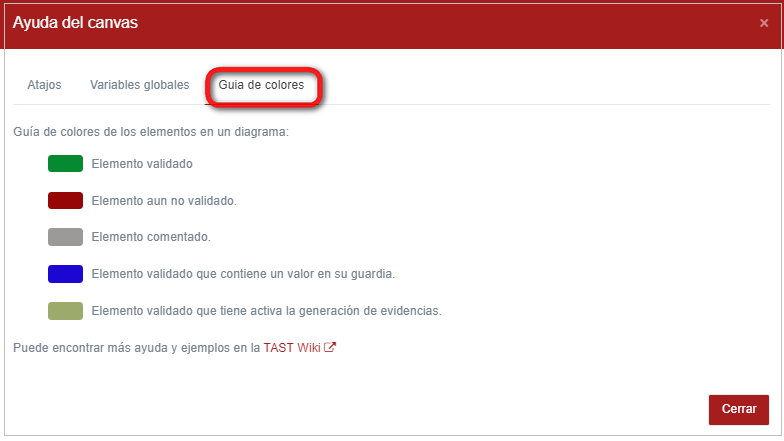This screenshot has height=441, width=784.
Task: Click the label about 'generación de evidencias'
Action: point(266,311)
